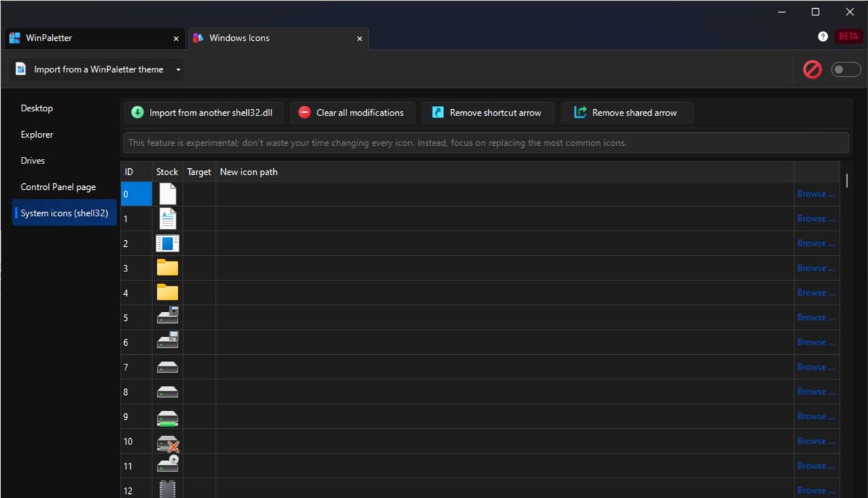Click the text document stock icon in row 1
Viewport: 868px width, 498px height.
point(167,218)
